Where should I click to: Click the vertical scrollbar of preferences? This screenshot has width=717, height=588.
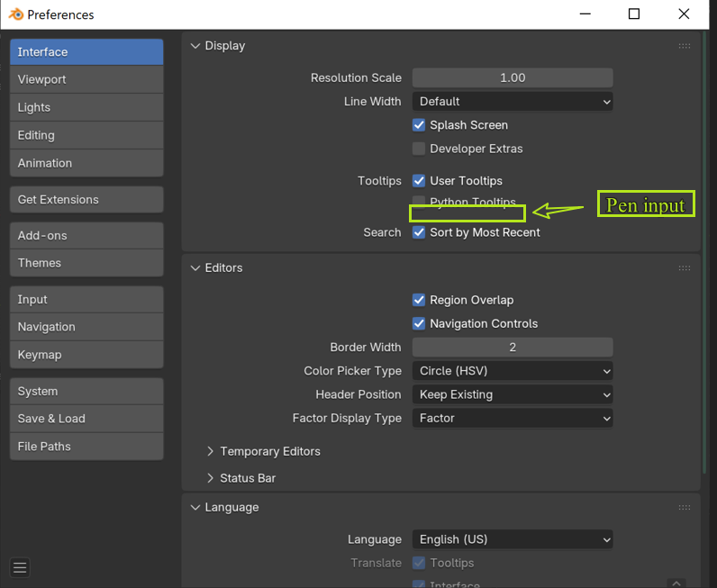(x=704, y=251)
